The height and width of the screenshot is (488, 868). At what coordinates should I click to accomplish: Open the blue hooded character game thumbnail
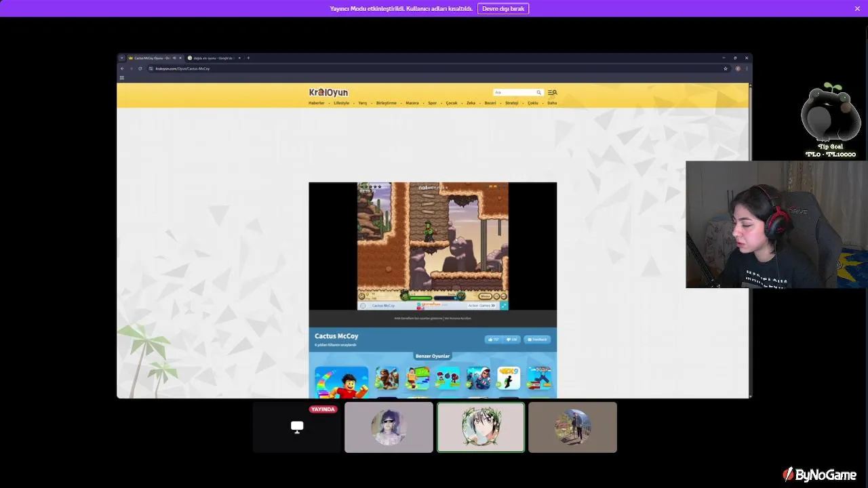click(478, 378)
